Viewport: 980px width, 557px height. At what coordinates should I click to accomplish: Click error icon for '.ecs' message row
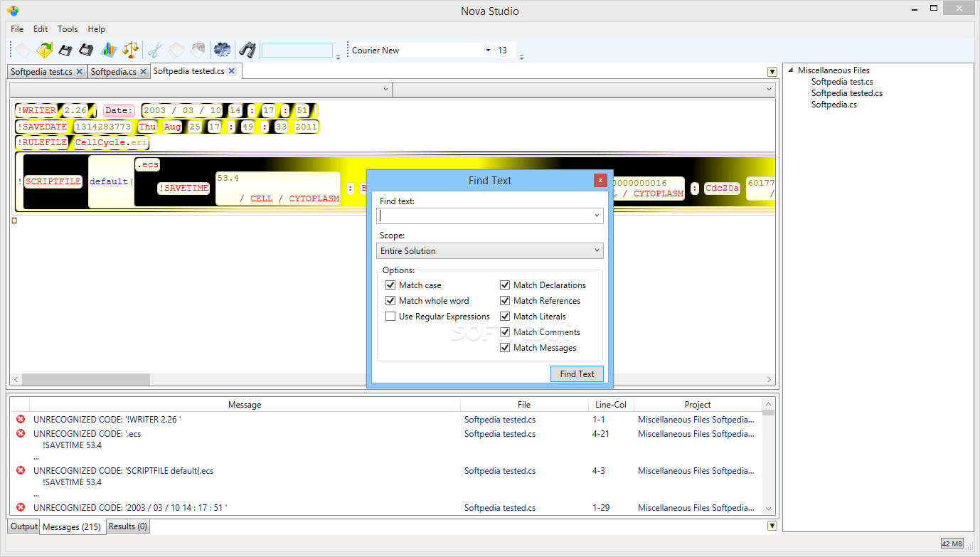point(21,433)
